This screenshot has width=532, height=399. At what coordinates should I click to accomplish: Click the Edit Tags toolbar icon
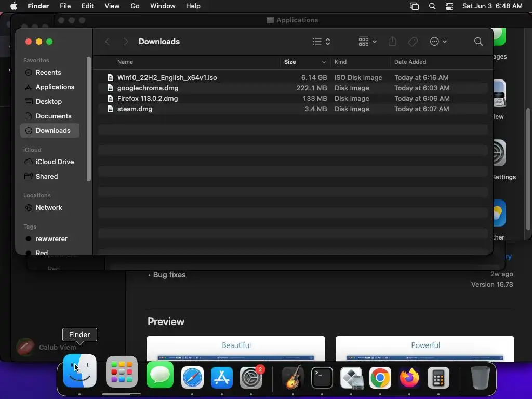413,42
